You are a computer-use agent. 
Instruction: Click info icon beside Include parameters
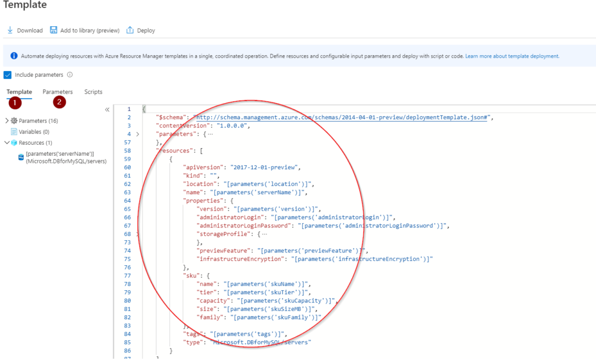(x=70, y=75)
